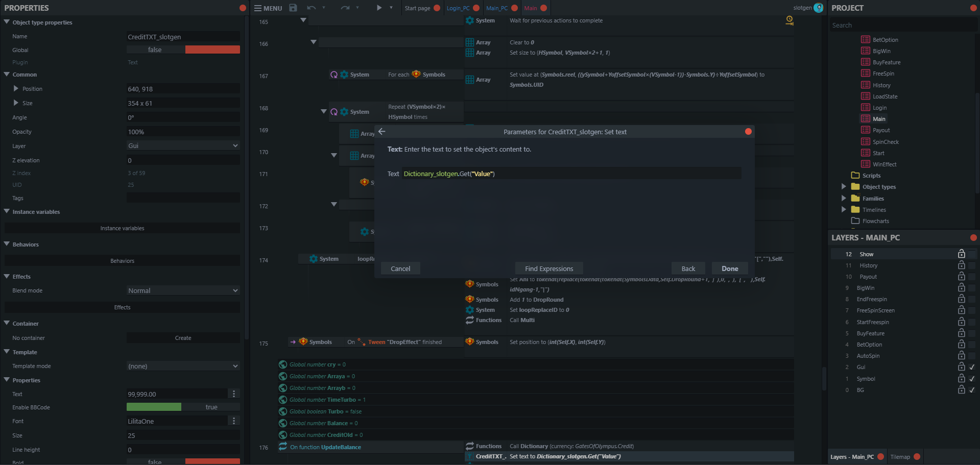Open the Tilemap bottom tab

pos(900,457)
